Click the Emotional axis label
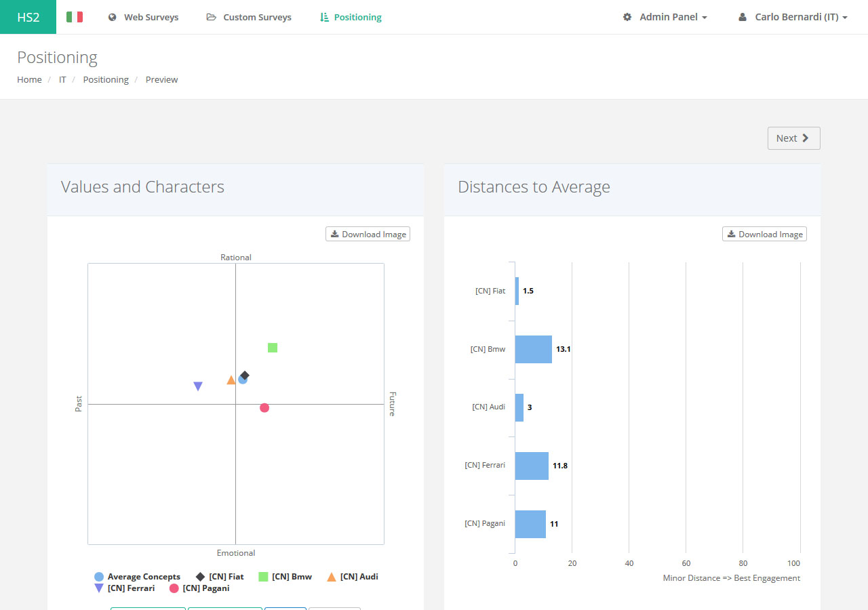This screenshot has width=868, height=610. [236, 553]
